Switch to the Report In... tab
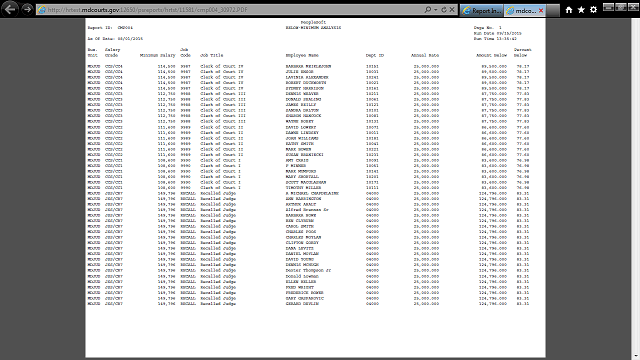Image resolution: width=640 pixels, height=360 pixels. click(482, 11)
